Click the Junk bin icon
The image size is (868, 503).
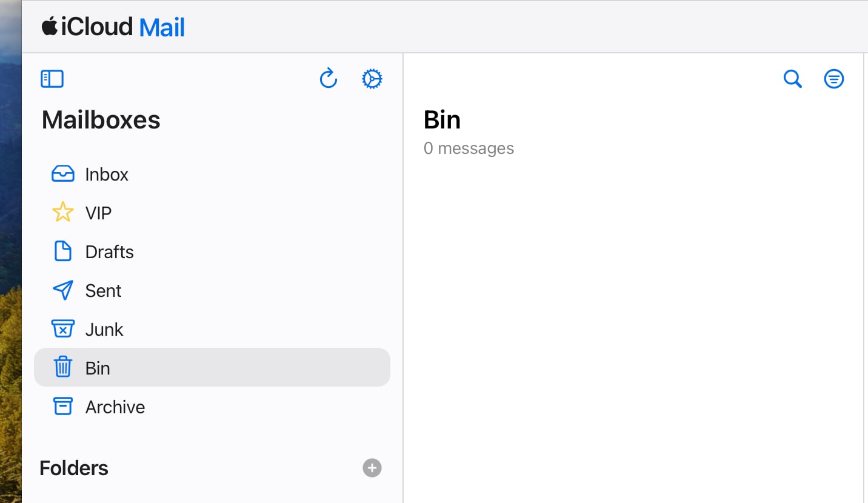tap(63, 329)
